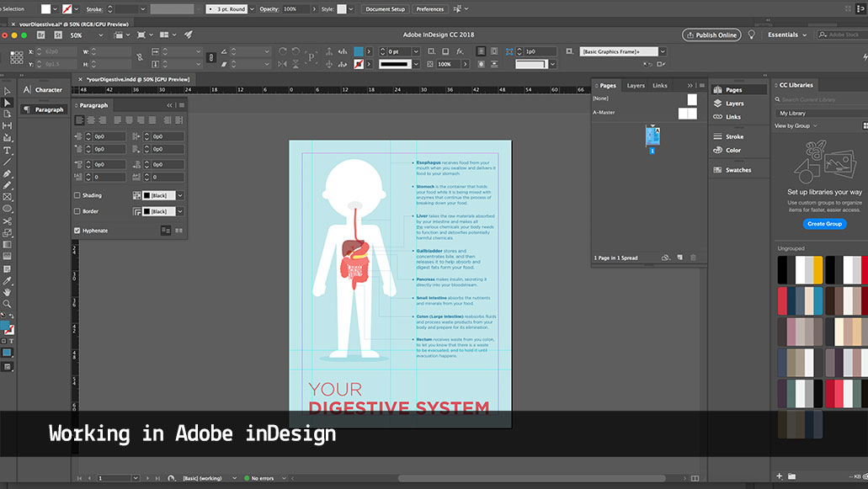The height and width of the screenshot is (489, 868).
Task: Pick the Eyedropper tool
Action: tap(8, 280)
